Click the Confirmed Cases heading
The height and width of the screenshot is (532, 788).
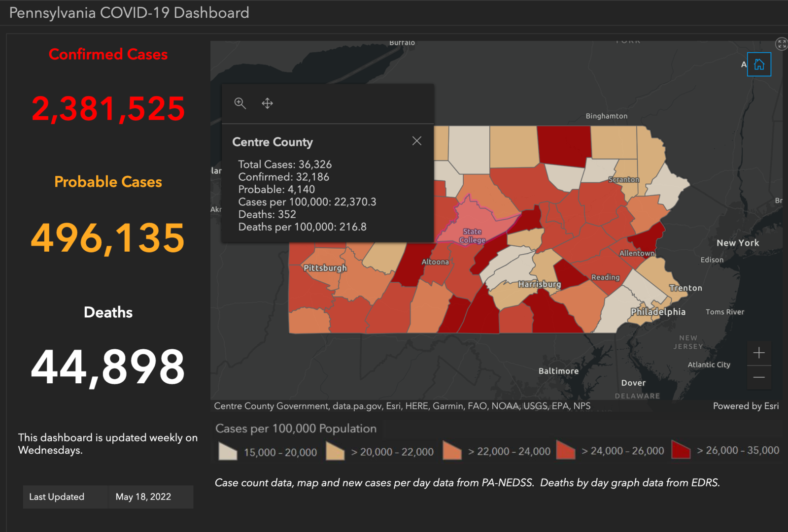108,54
